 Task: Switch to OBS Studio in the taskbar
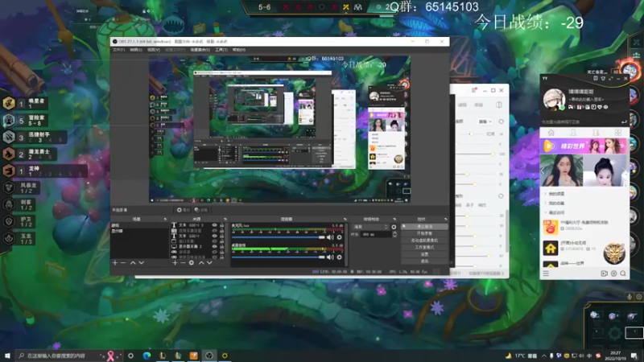click(209, 356)
